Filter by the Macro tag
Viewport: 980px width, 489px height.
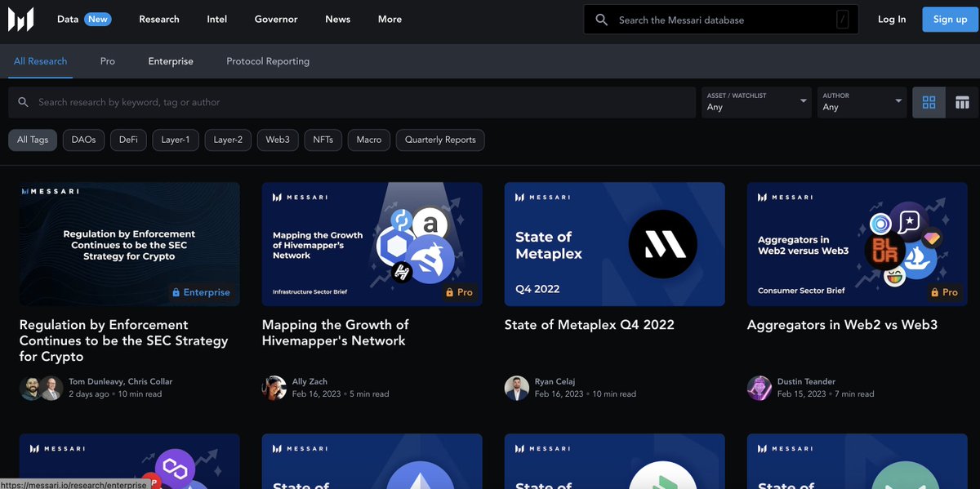pos(369,140)
